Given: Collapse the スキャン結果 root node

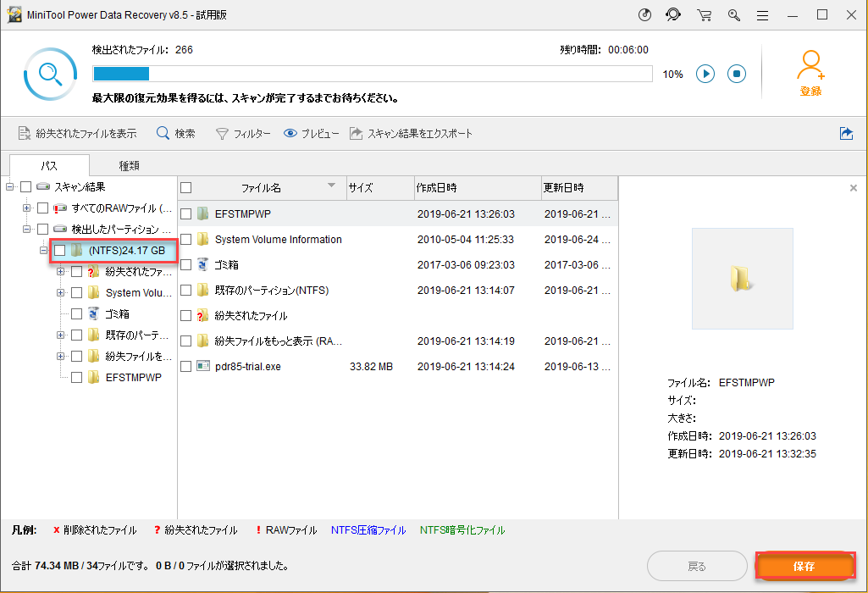Looking at the screenshot, I should click(x=10, y=186).
